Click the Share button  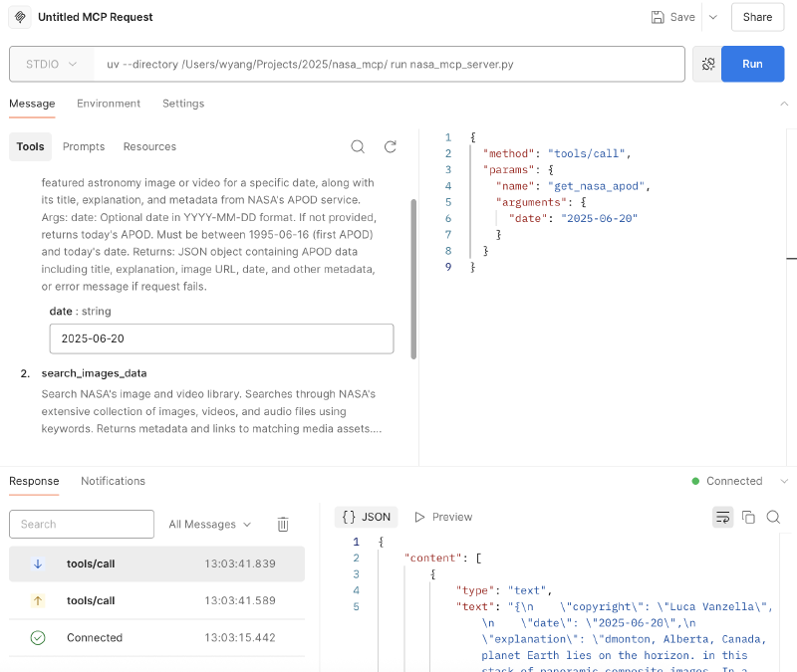click(x=757, y=17)
